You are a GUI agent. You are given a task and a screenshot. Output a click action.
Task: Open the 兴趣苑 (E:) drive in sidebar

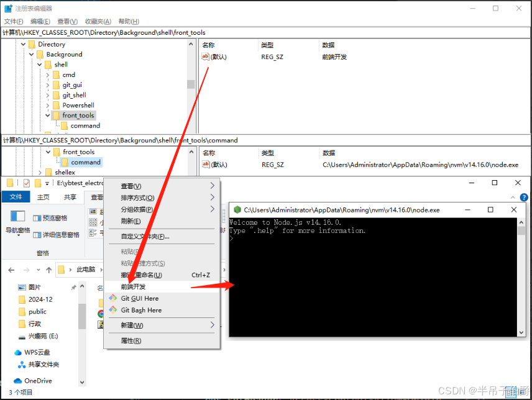point(38,336)
